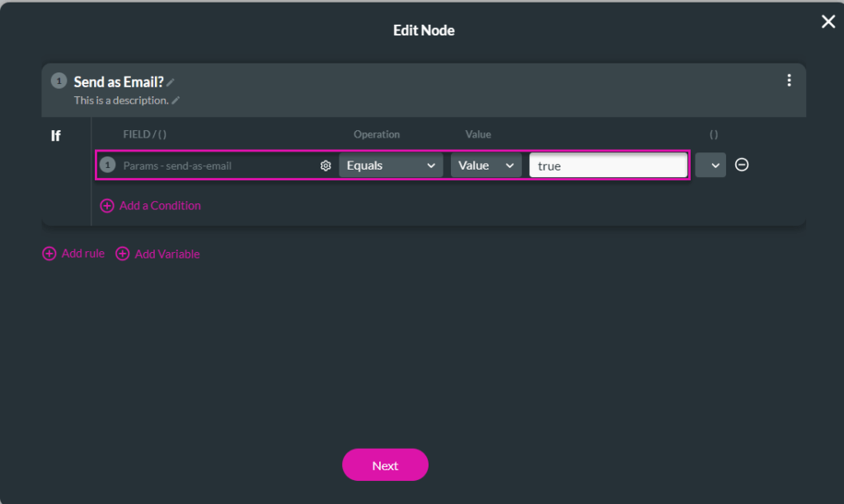The height and width of the screenshot is (504, 844).
Task: Open the three-dot node options menu
Action: (789, 80)
